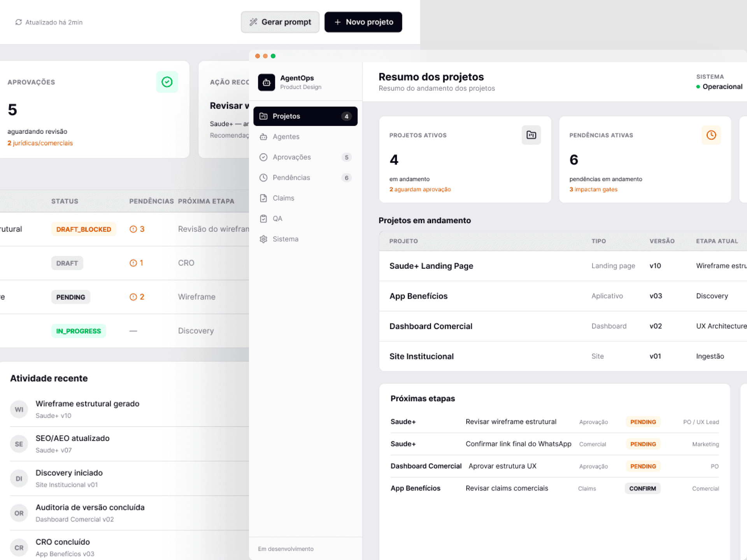Click the STATUS column header in back window
The height and width of the screenshot is (560, 747).
[65, 201]
